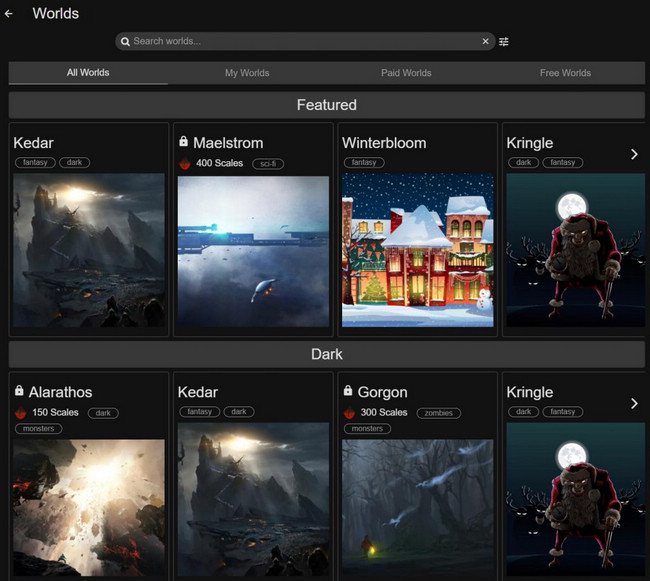Clear the search field with X icon
650x581 pixels.
pos(485,42)
